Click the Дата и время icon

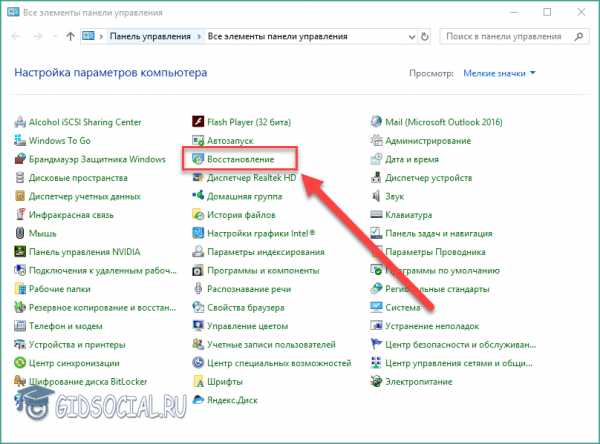pos(376,159)
